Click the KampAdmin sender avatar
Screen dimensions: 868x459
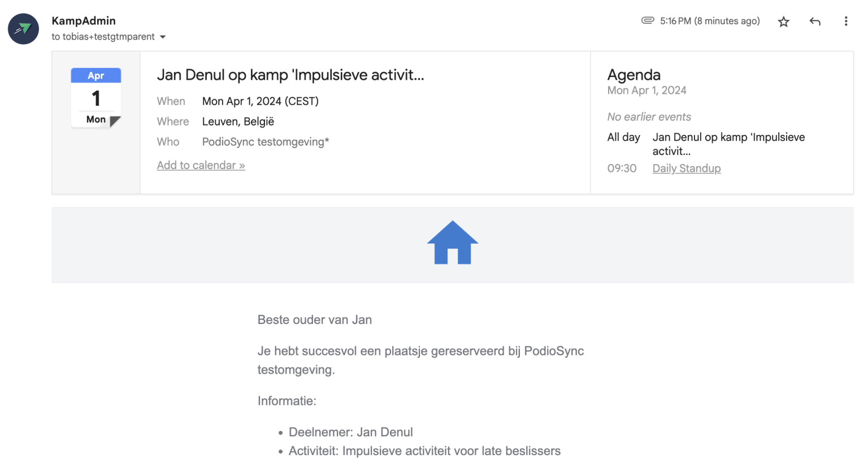point(23,29)
